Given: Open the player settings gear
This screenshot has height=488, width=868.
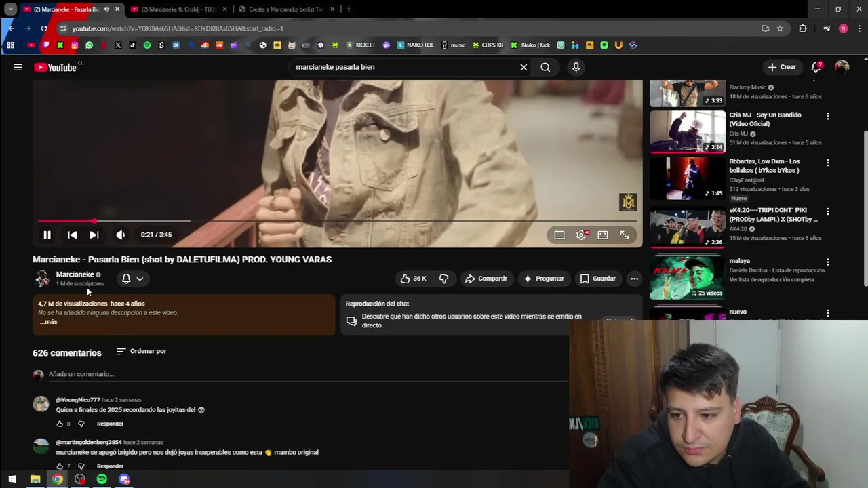Looking at the screenshot, I should (581, 235).
